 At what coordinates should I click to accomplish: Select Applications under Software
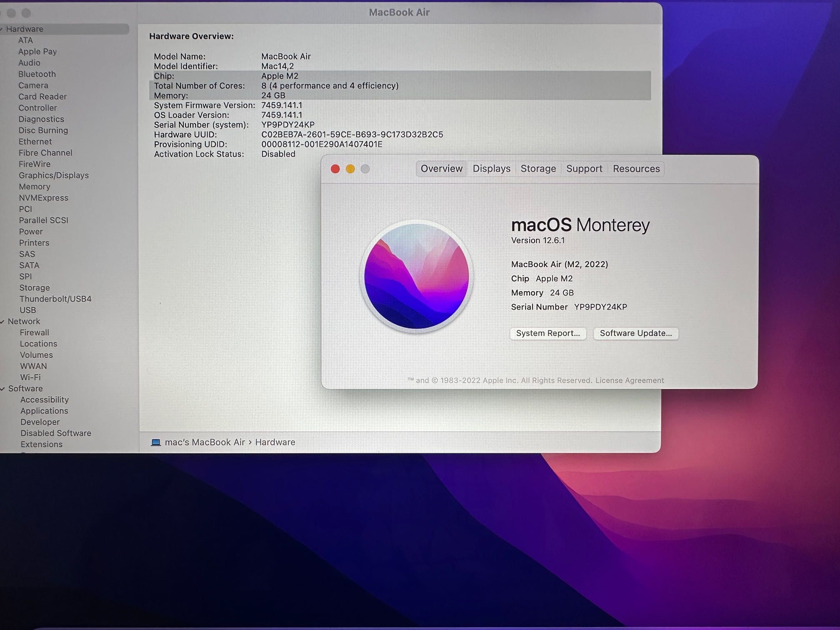[44, 411]
